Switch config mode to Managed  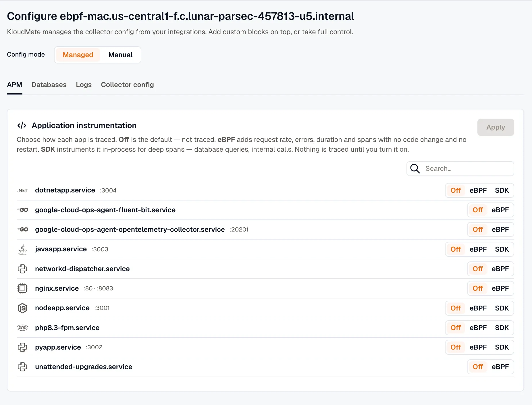click(78, 55)
